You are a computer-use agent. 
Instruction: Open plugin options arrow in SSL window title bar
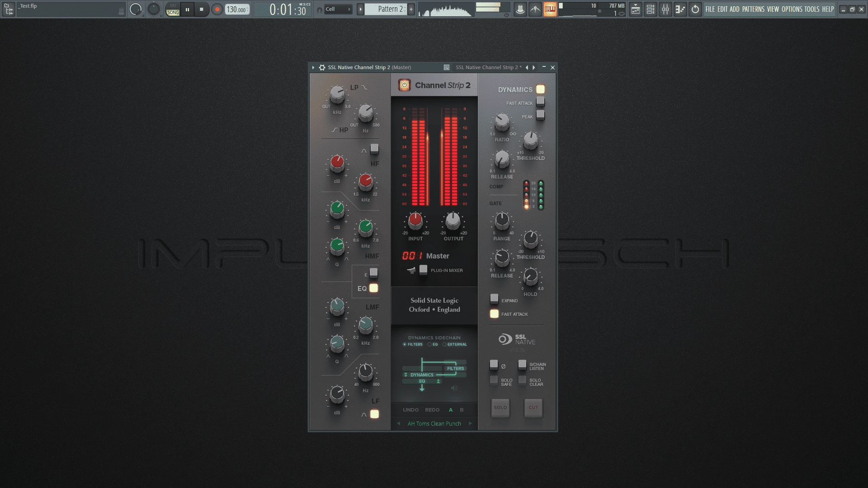pyautogui.click(x=313, y=67)
